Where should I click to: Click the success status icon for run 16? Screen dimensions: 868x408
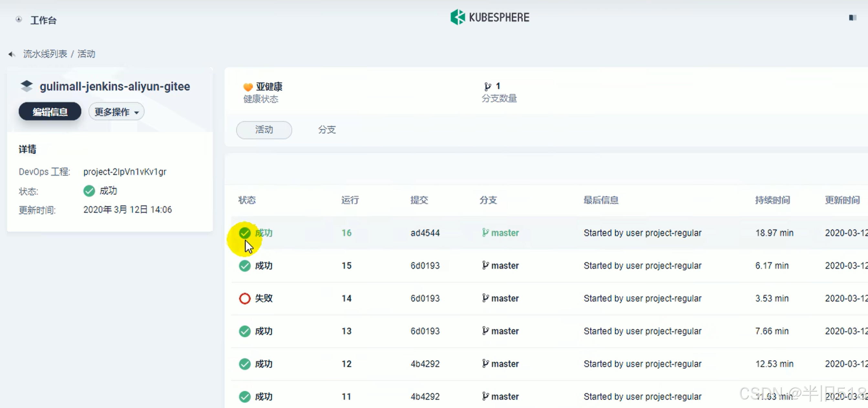click(x=245, y=233)
